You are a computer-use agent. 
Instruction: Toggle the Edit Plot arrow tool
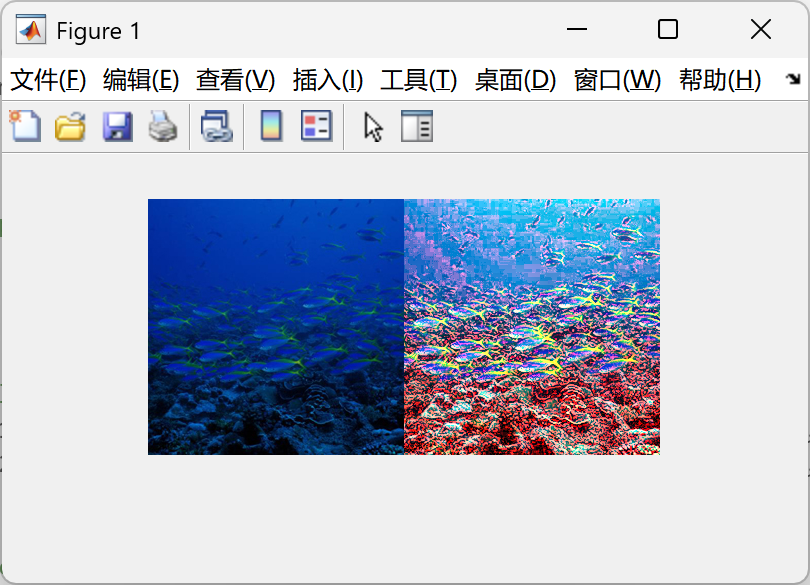[x=373, y=127]
